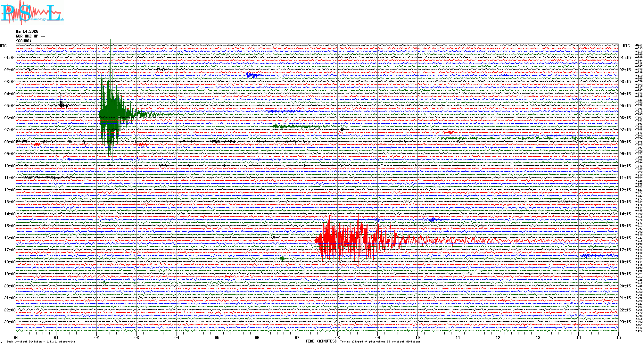Select the 05:00 hour label on left

coord(10,106)
